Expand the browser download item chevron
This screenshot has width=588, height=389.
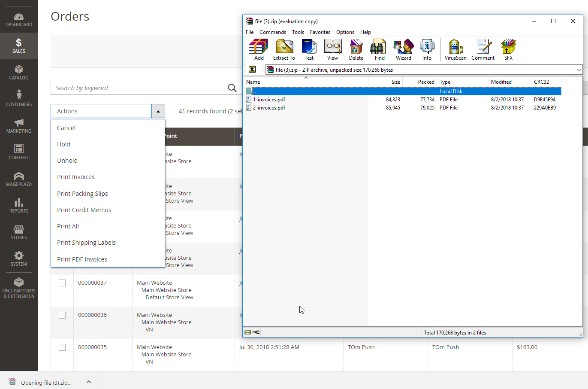(x=88, y=382)
